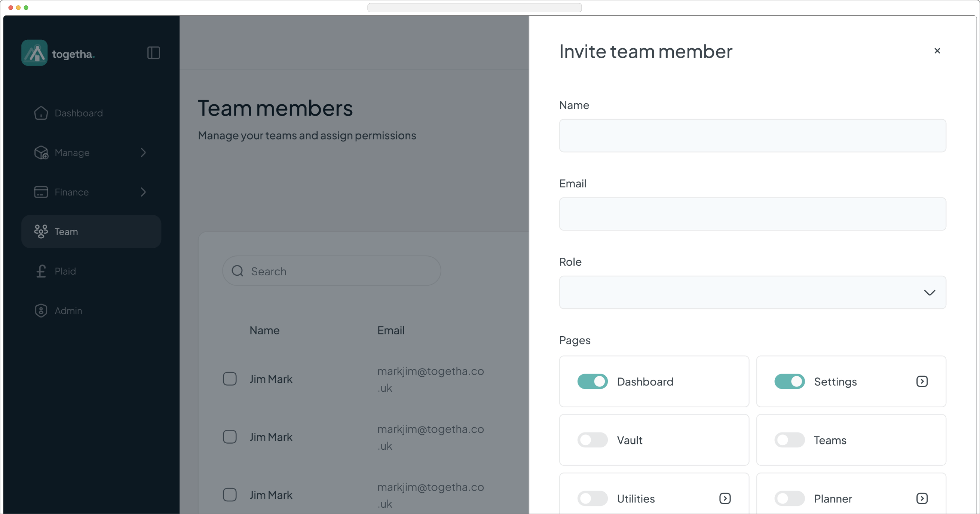Click the Email input field

[752, 214]
